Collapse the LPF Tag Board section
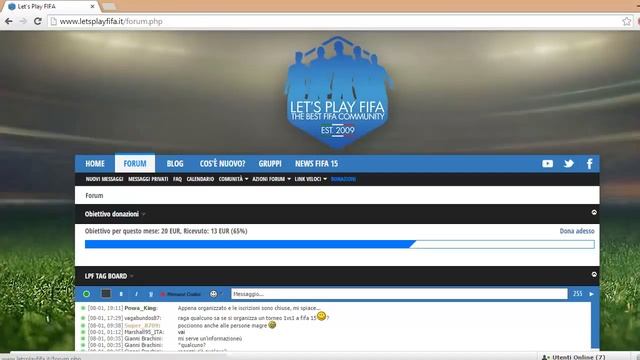This screenshot has width=640, height=360. [594, 274]
